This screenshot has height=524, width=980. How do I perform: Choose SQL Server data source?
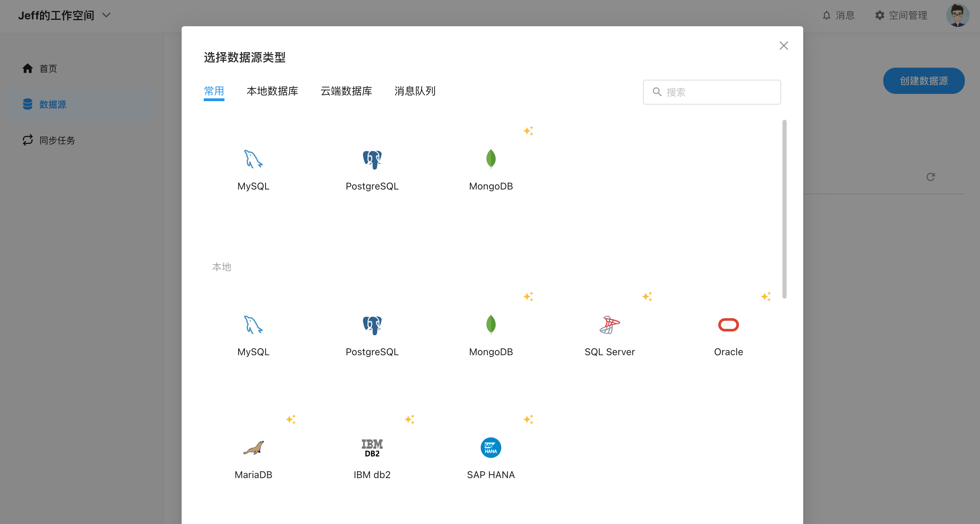[x=609, y=325]
